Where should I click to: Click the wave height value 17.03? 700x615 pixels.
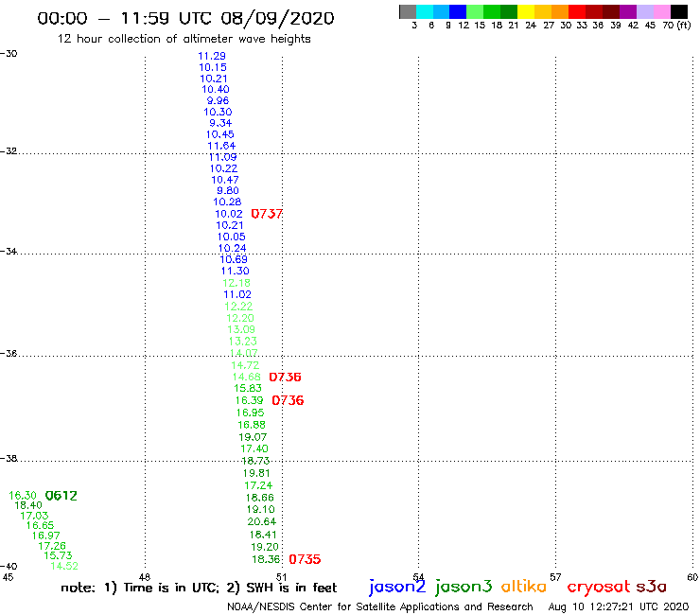(x=34, y=516)
